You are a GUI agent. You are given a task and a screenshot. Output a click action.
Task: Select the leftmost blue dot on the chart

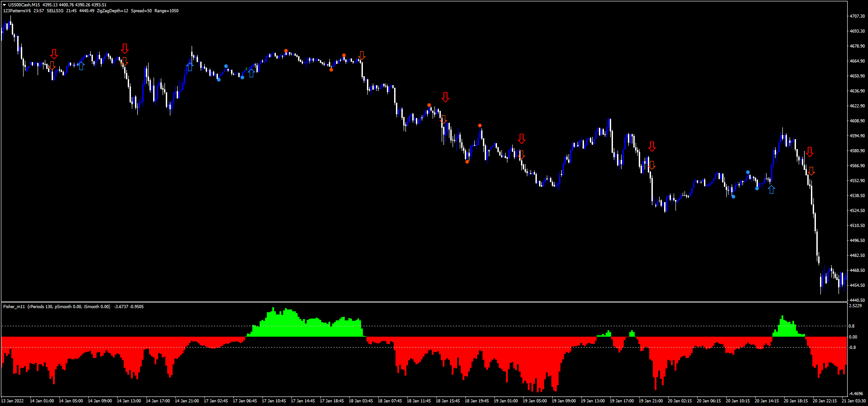pyautogui.click(x=219, y=80)
